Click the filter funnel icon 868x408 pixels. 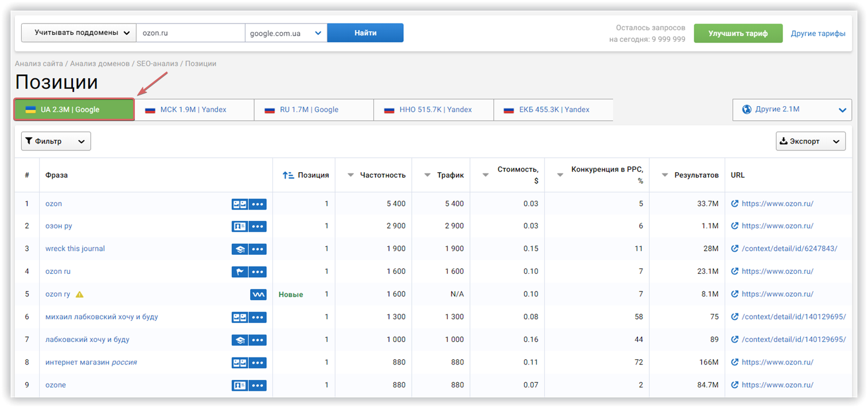tap(28, 141)
